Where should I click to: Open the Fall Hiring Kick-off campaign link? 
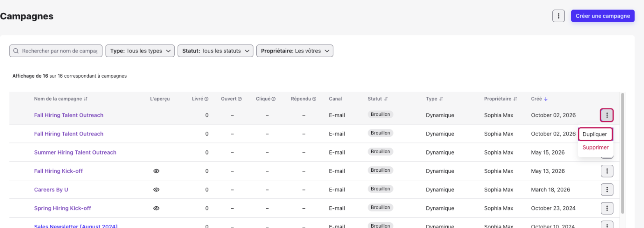click(58, 171)
